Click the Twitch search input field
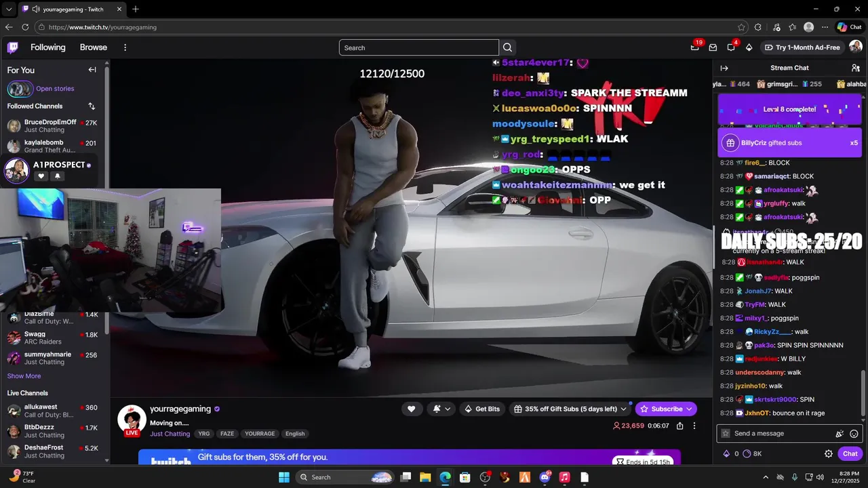This screenshot has height=488, width=868. [419, 47]
